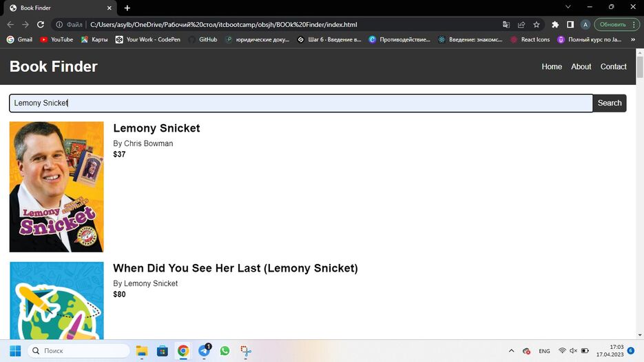Open the Chrome profile avatar A
The image size is (644, 362).
pos(585,25)
